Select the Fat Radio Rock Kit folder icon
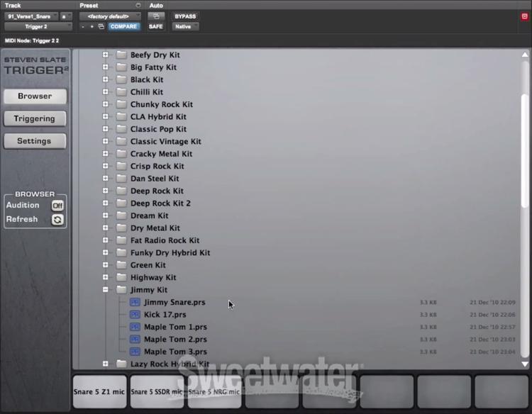The height and width of the screenshot is (414, 532). [121, 240]
